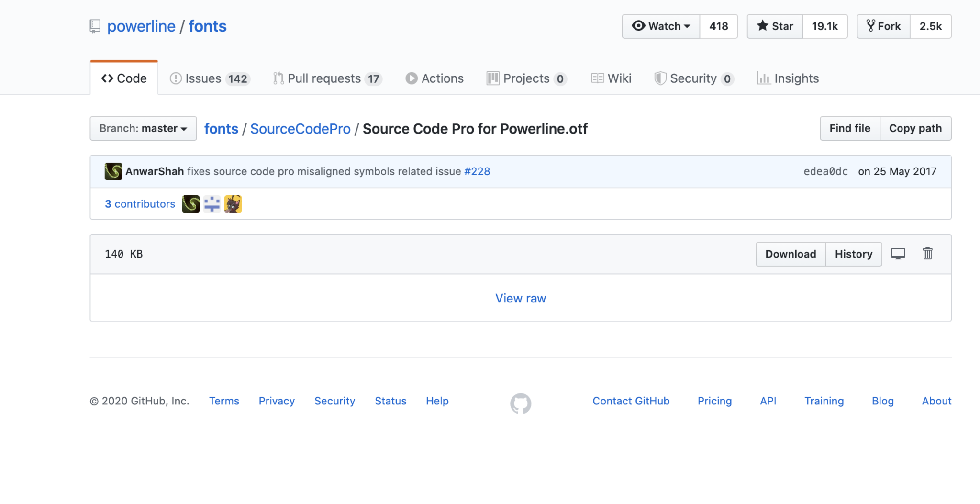Image resolution: width=980 pixels, height=504 pixels.
Task: Click the 'on 25 May 2017' date
Action: click(x=897, y=171)
